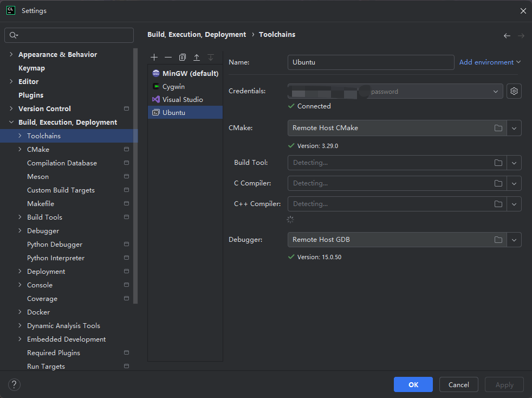Click the remove toolchain minus icon
The height and width of the screenshot is (398, 532).
(168, 57)
